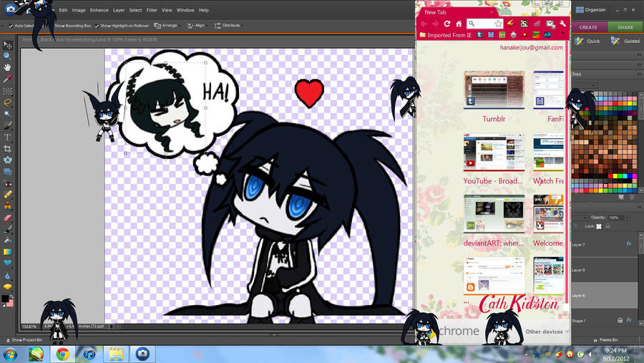The height and width of the screenshot is (363, 644).
Task: Click the fx style icon on Shape 1
Action: click(x=629, y=320)
